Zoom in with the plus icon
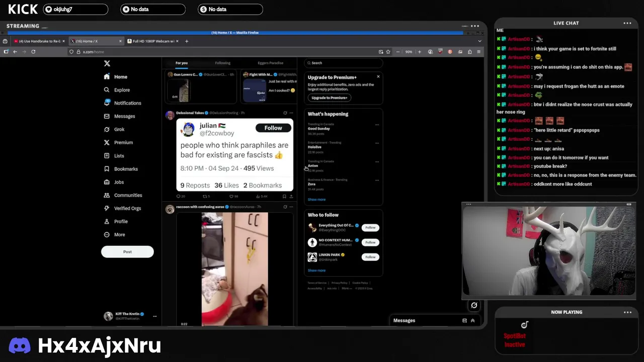This screenshot has width=644, height=362. (420, 52)
